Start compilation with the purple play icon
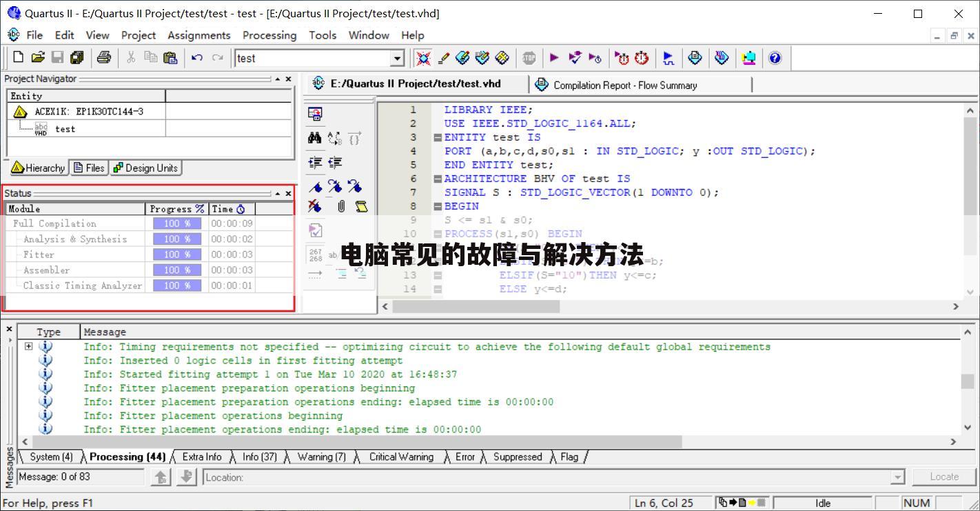The height and width of the screenshot is (511, 980). pos(554,58)
